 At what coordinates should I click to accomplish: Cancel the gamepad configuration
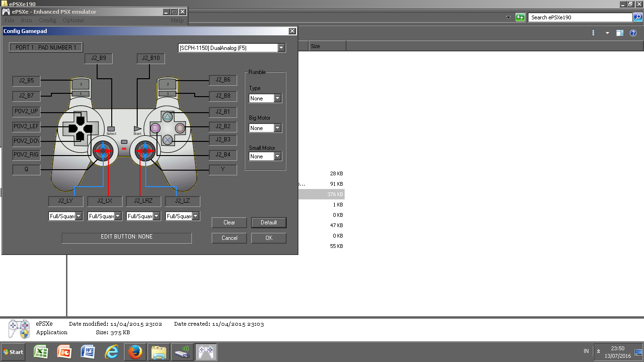point(229,238)
